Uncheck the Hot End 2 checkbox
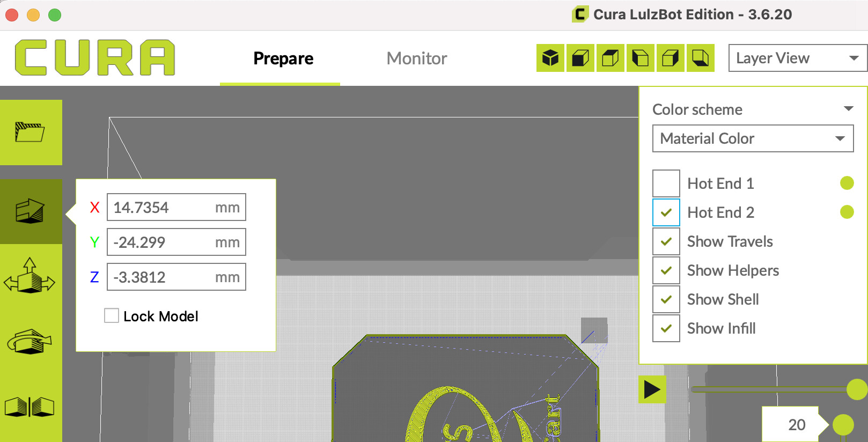The image size is (868, 442). [666, 212]
